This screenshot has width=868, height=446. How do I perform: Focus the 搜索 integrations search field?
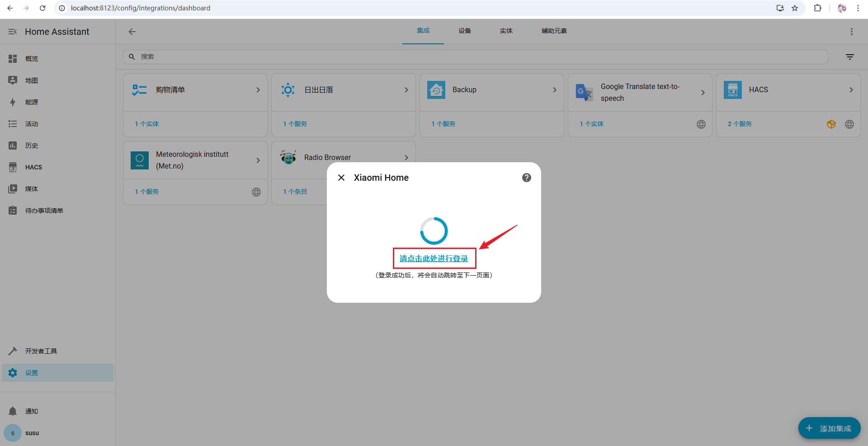(x=476, y=57)
